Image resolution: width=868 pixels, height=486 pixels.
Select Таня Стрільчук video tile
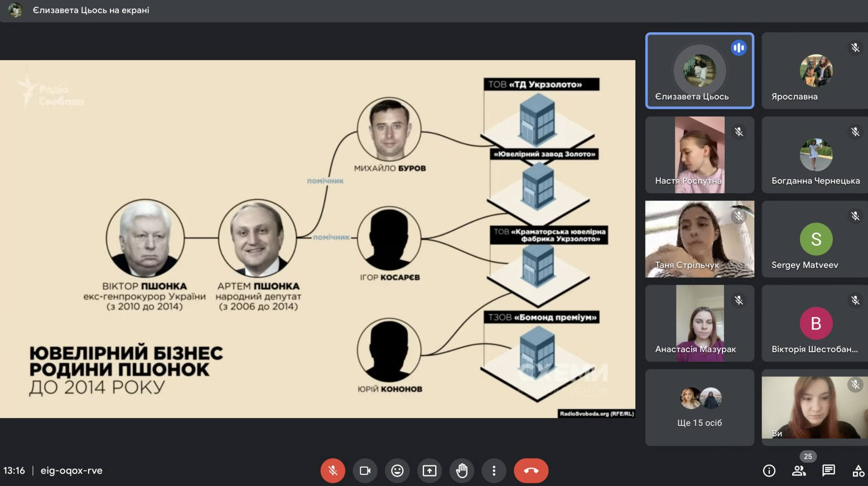[x=700, y=239]
